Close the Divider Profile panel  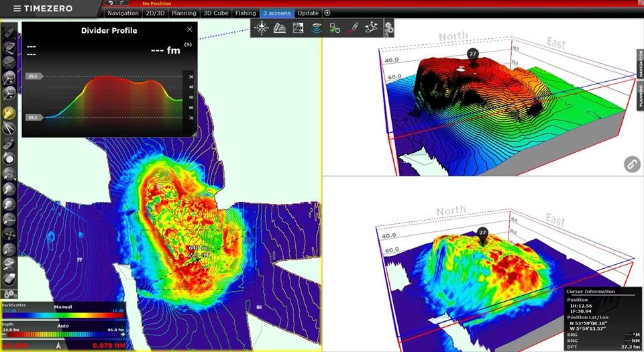(x=190, y=30)
